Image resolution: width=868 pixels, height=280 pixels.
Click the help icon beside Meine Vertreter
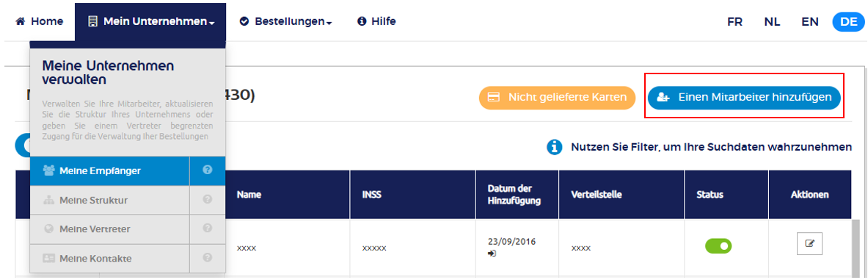point(208,228)
